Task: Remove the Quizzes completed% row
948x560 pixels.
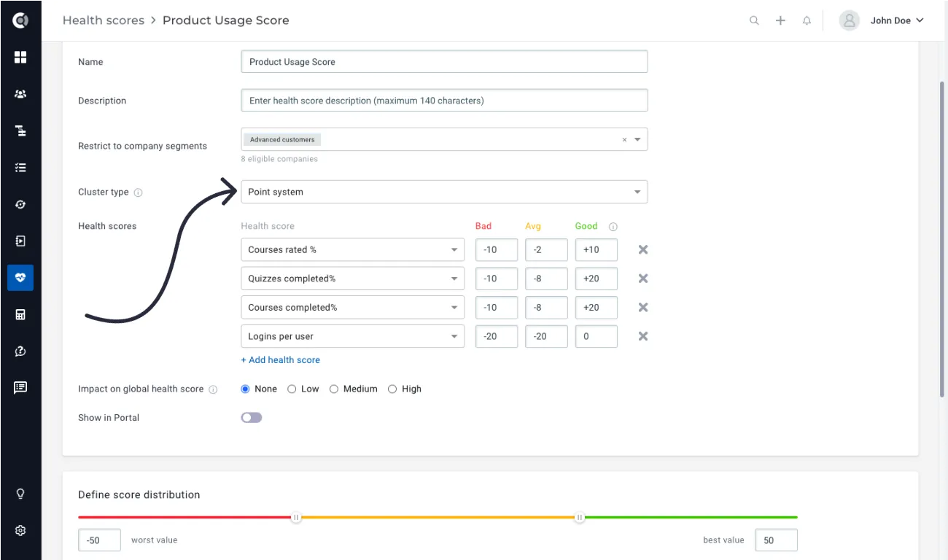Action: pos(643,278)
